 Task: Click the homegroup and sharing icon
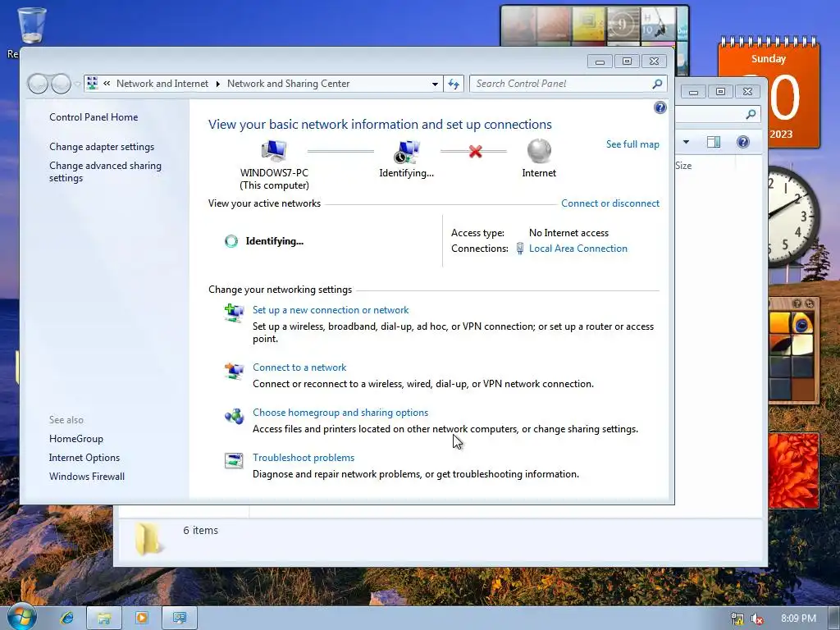point(234,416)
